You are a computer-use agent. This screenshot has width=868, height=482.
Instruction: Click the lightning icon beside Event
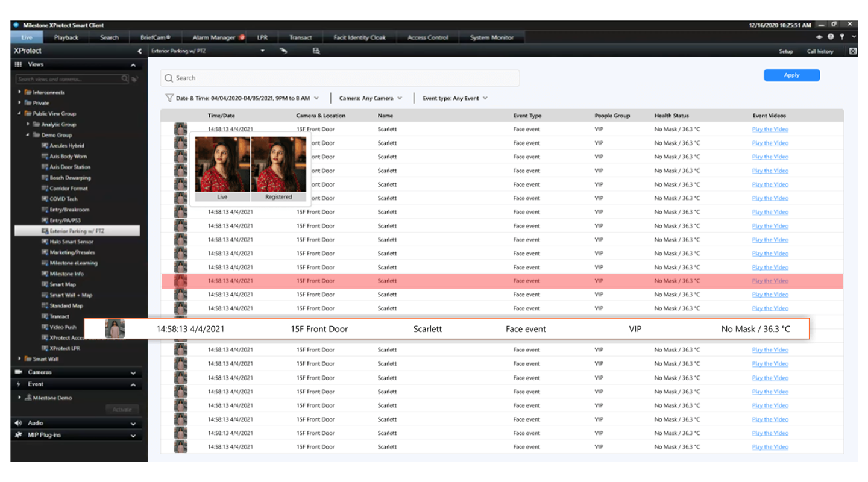[18, 384]
